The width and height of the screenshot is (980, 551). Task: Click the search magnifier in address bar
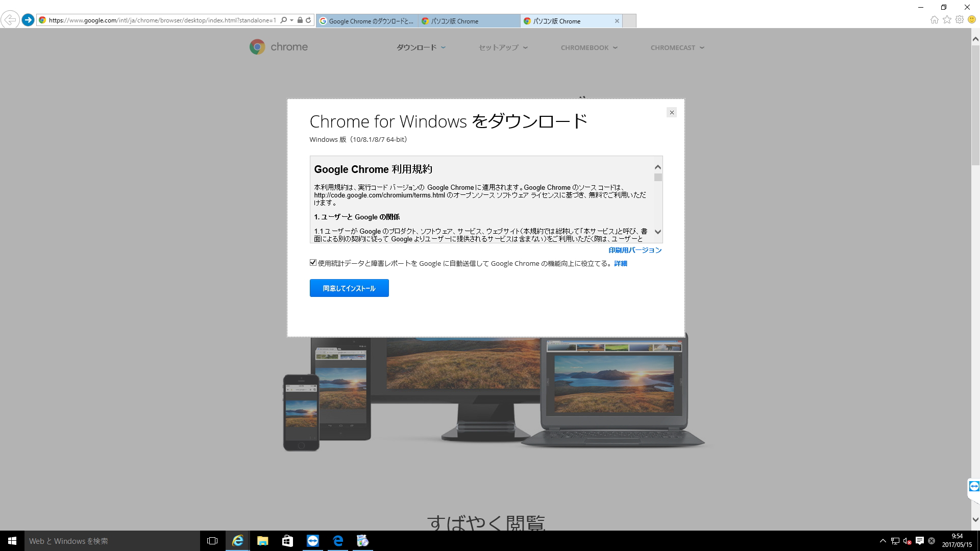coord(283,20)
